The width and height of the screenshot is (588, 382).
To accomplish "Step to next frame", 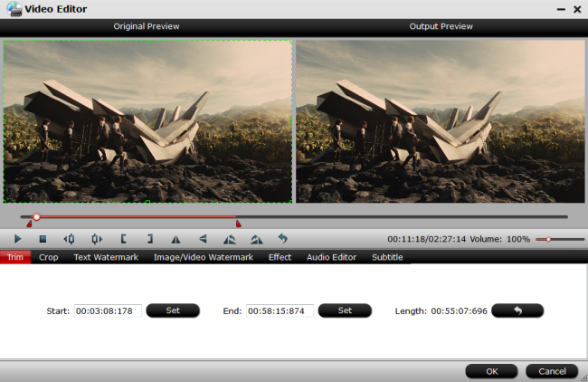I will tap(97, 239).
